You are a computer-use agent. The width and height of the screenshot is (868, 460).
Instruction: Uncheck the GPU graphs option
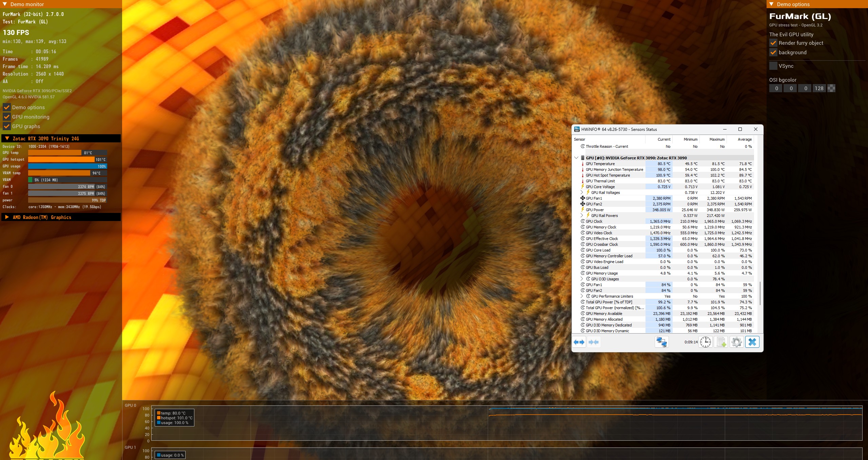6,126
